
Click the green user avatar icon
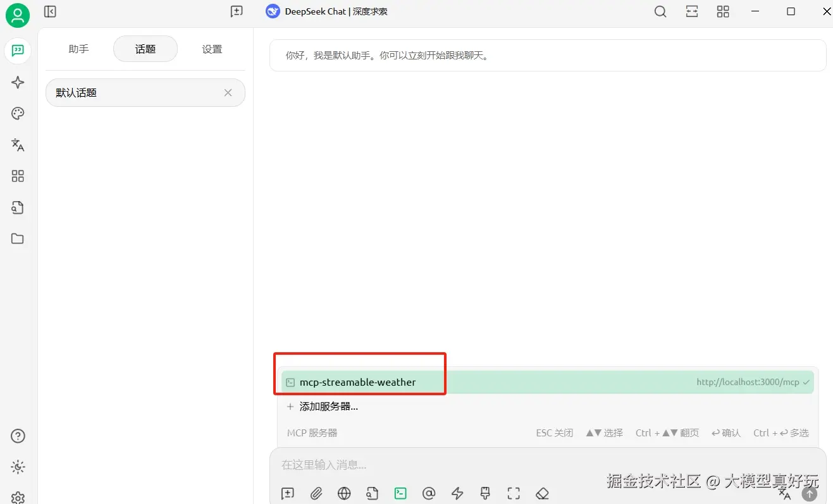(18, 15)
